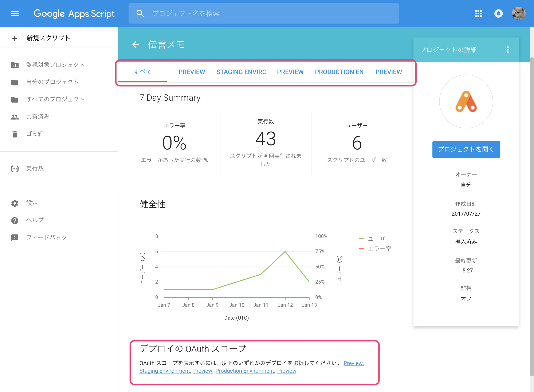Select the PRODUCTION ENVIRONMENT tab

pos(339,72)
